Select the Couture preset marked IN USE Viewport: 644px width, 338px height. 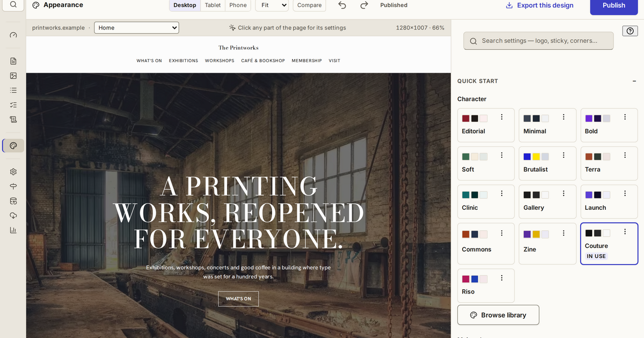(x=609, y=244)
